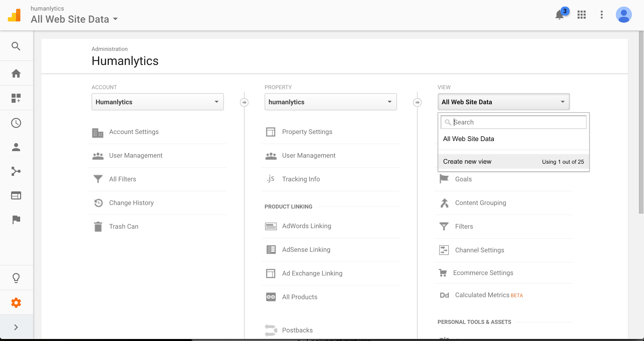Viewport: 644px width, 341px height.
Task: Open Discover lightbulb icon in sidebar
Action: 16,278
